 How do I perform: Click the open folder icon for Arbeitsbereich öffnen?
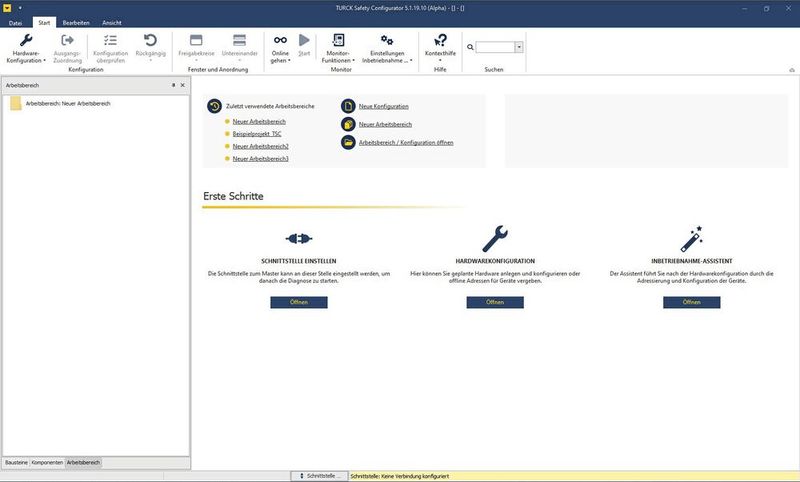click(348, 142)
